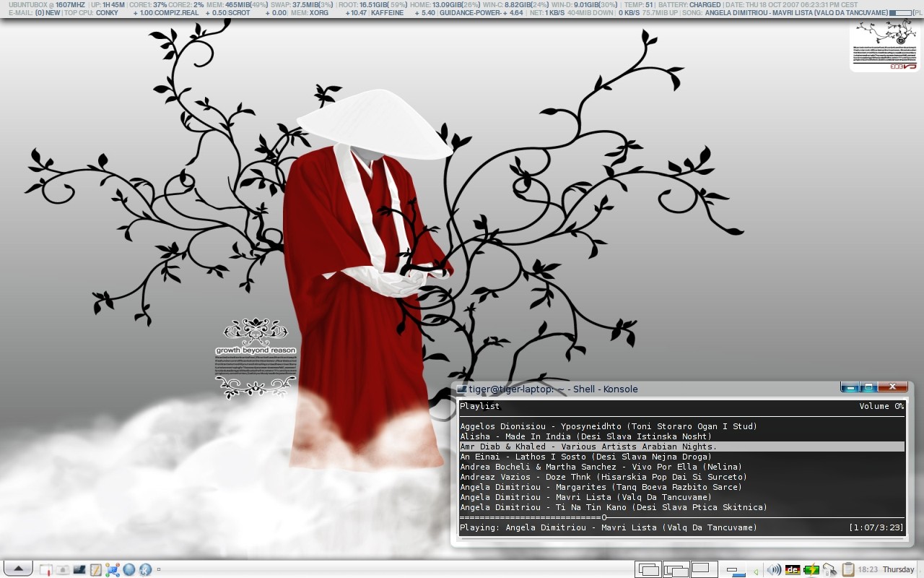
Task: Switch to the first virtual desktop in pager
Action: pos(648,569)
